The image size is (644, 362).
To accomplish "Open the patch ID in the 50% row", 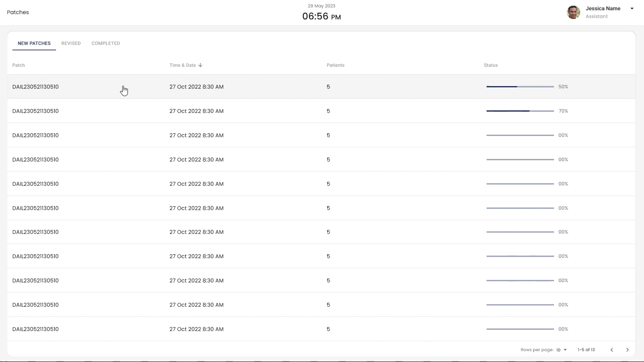I will point(35,87).
